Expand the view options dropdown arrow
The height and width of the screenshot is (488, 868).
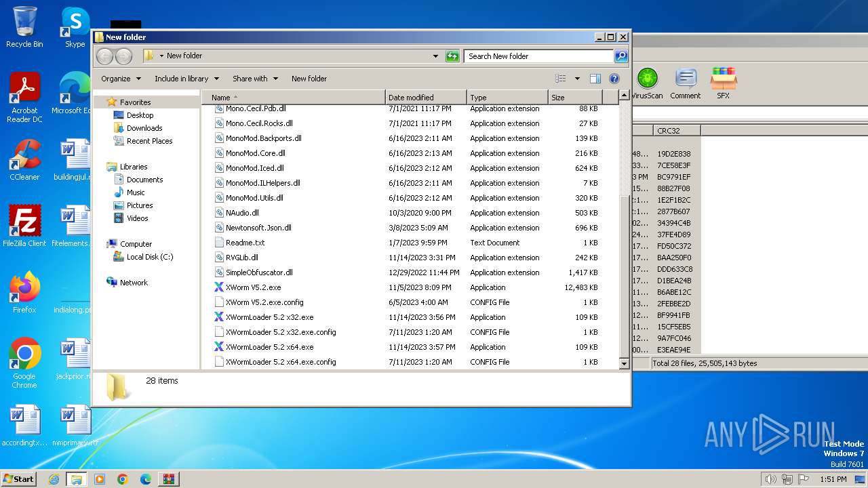577,79
